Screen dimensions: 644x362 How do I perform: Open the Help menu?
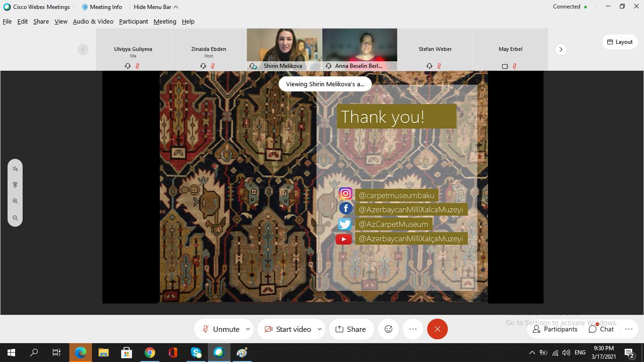click(x=188, y=21)
